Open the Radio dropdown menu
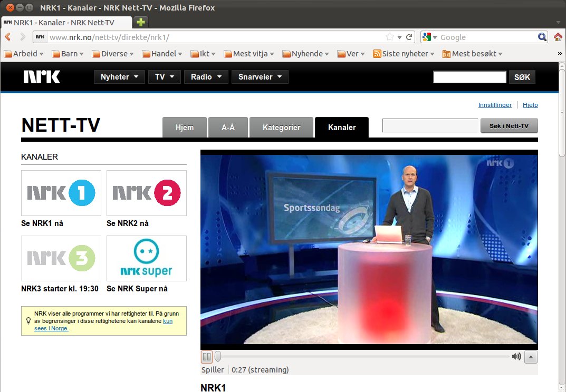This screenshot has height=392, width=566. click(x=206, y=77)
